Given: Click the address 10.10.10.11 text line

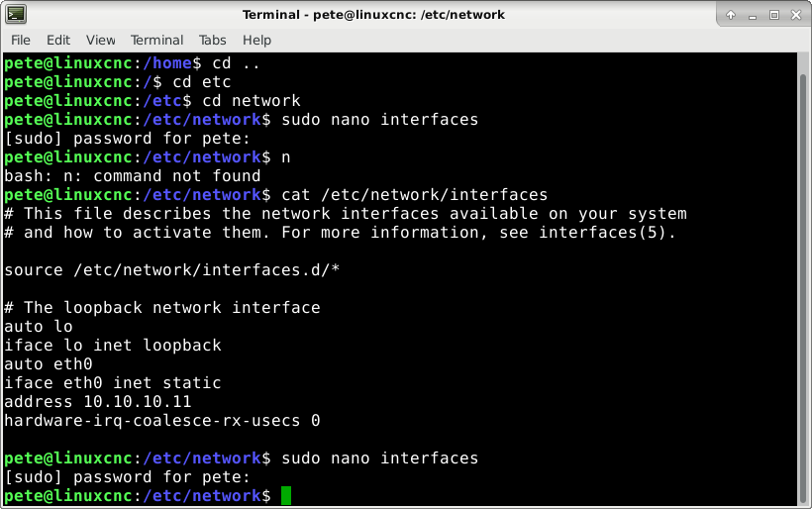Looking at the screenshot, I should tap(98, 402).
